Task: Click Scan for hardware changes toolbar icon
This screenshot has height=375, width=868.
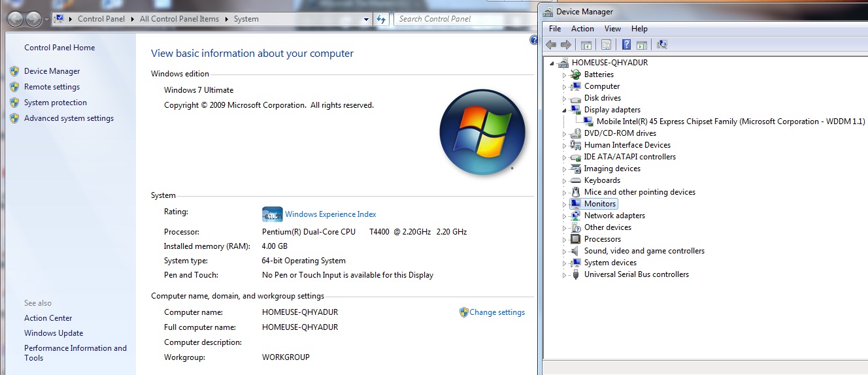Action: pyautogui.click(x=662, y=45)
